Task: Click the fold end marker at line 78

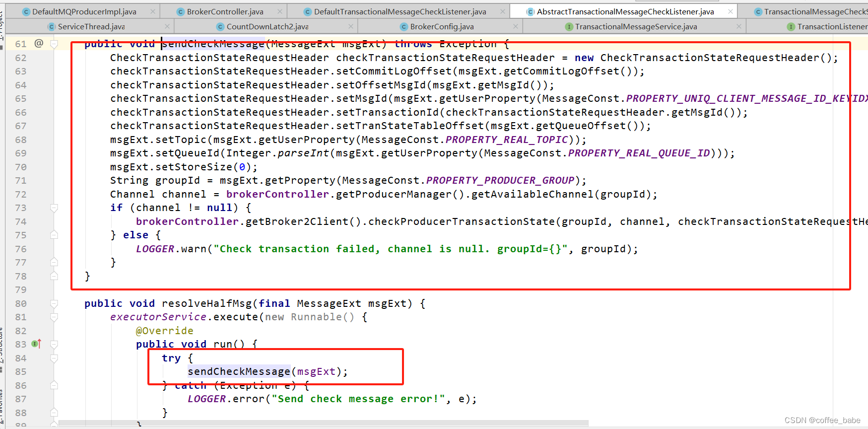Action: (54, 276)
